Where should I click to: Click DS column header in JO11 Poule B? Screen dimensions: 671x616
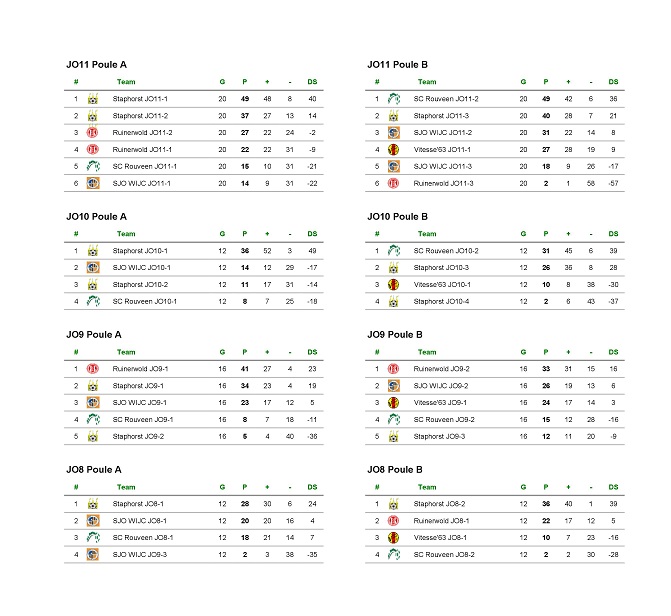(613, 82)
